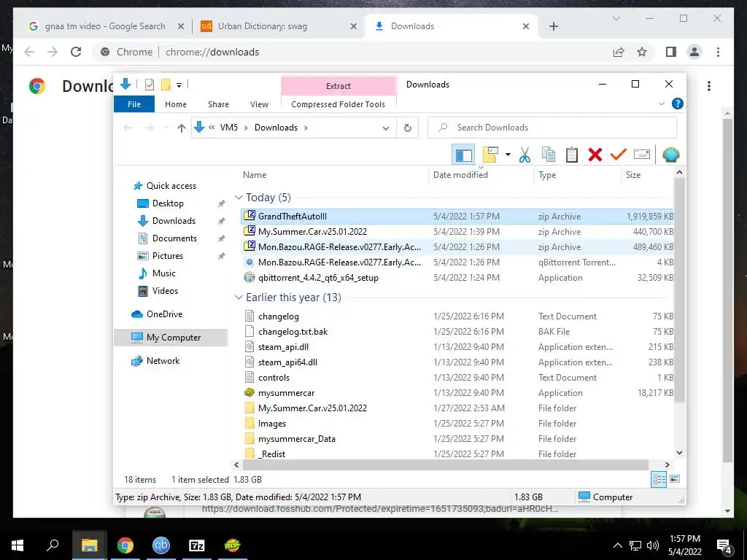Select the mysummercar_Data folder
Image resolution: width=747 pixels, height=560 pixels.
[x=457, y=439]
